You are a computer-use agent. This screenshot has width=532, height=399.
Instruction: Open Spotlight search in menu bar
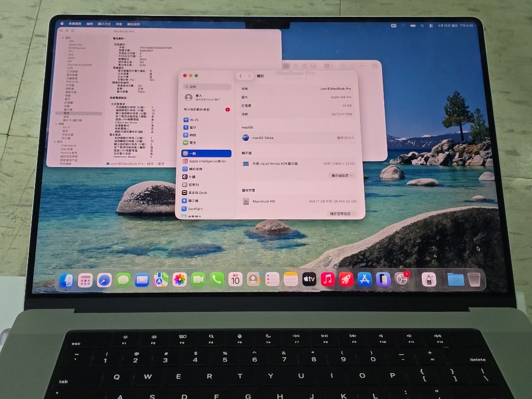[422, 26]
